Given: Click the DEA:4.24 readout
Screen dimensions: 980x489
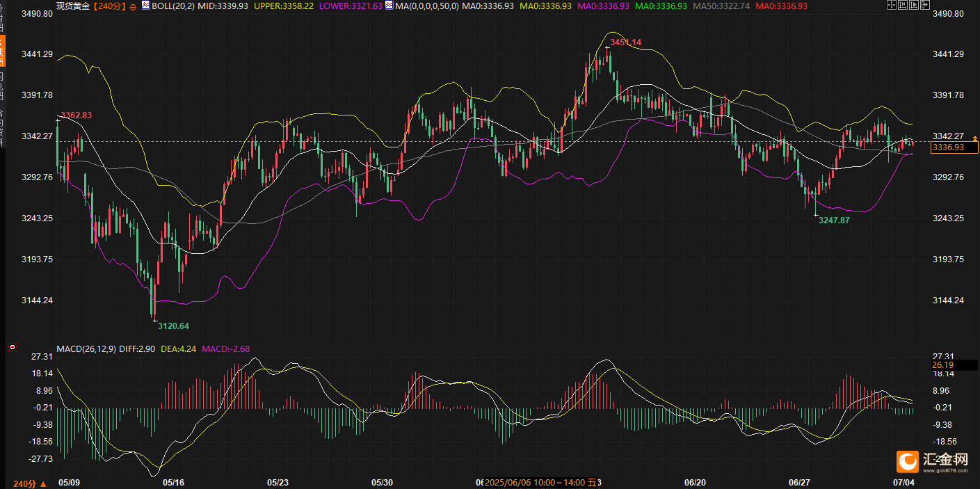Looking at the screenshot, I should tap(178, 348).
